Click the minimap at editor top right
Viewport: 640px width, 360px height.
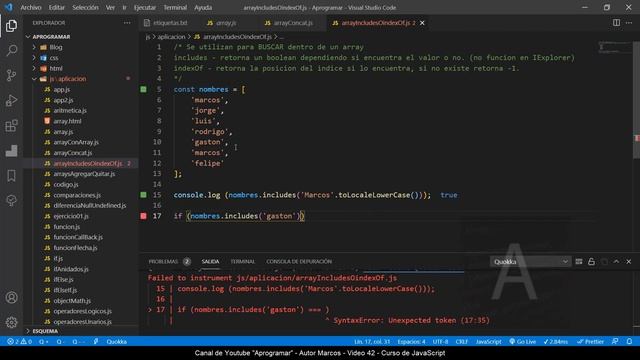[x=615, y=47]
